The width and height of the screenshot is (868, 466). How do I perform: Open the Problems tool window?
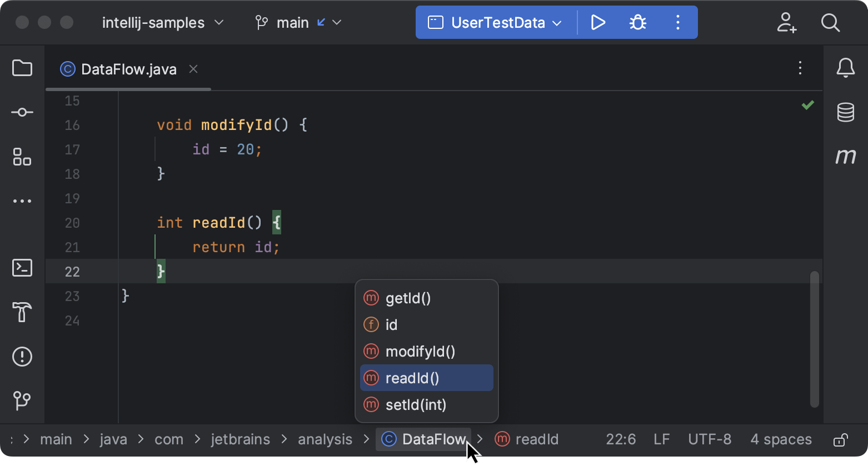22,357
